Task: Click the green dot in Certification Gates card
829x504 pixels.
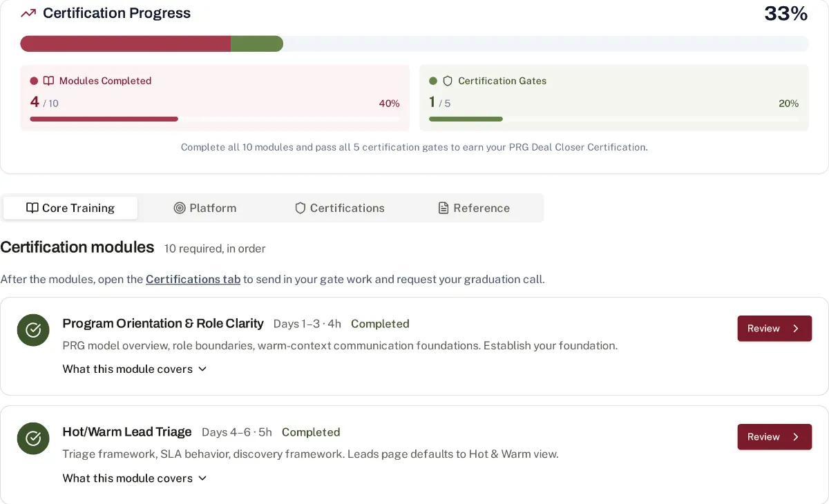Action: tap(433, 81)
